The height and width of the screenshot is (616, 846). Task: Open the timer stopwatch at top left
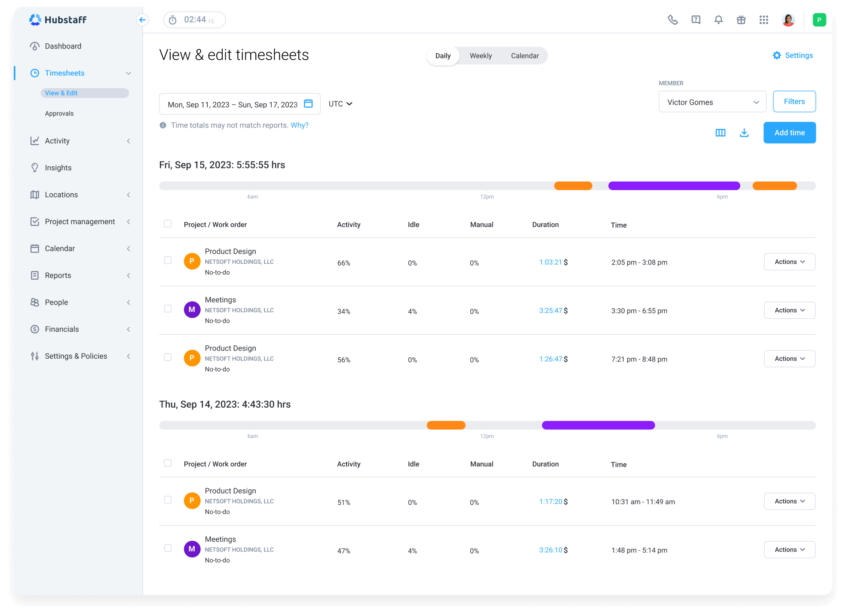coord(194,19)
